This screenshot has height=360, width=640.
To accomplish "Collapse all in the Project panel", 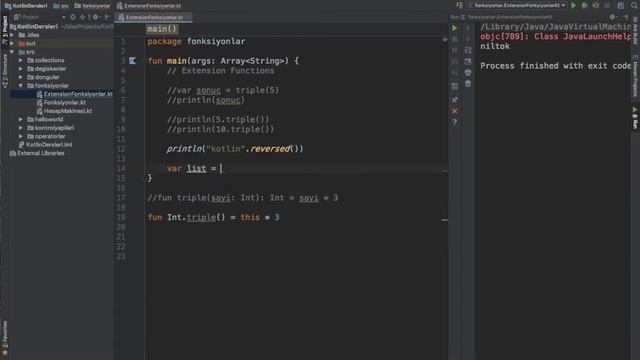I will point(83,17).
